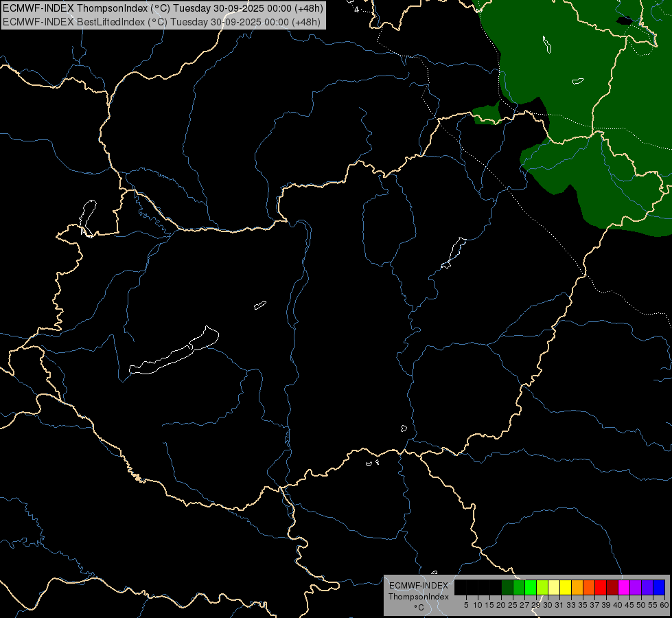The height and width of the screenshot is (618, 672).
Task: Click the contour label 4 at the top of the map
Action: point(356,10)
